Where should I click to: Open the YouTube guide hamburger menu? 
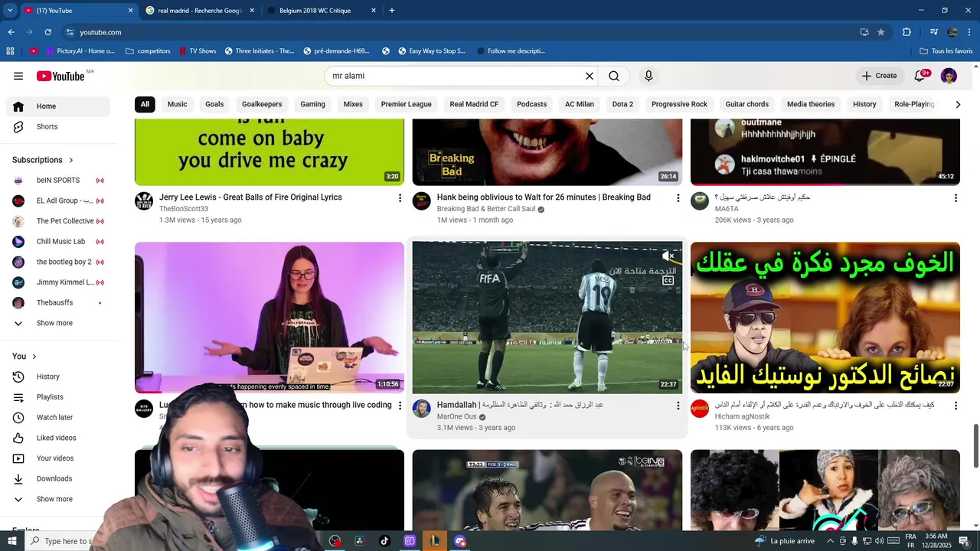coord(18,76)
